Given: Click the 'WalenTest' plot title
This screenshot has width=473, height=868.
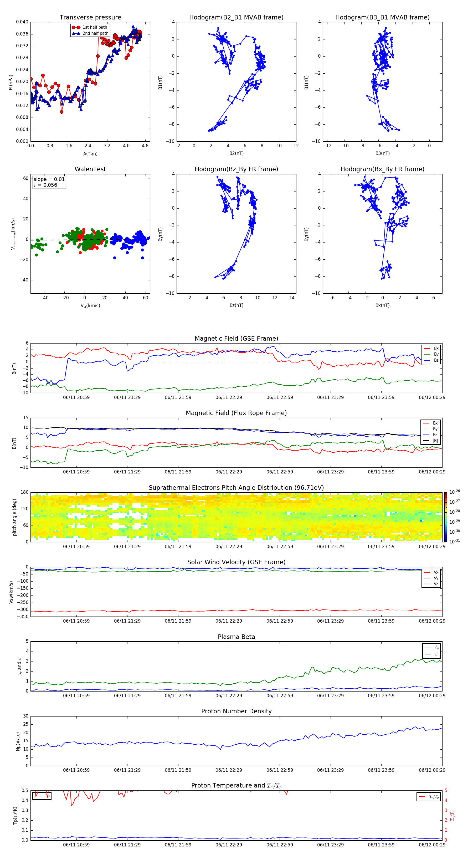Looking at the screenshot, I should [x=90, y=169].
